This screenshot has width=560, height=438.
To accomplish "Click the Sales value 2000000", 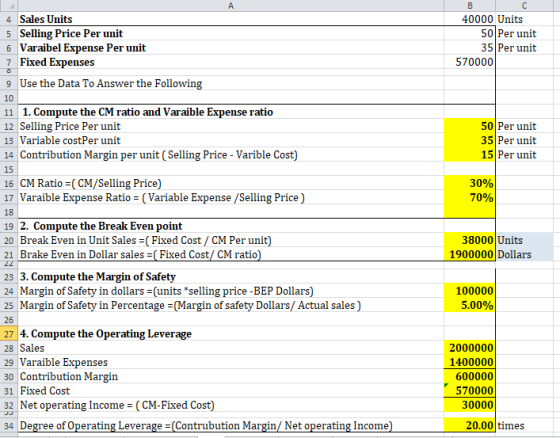I will tap(470, 348).
